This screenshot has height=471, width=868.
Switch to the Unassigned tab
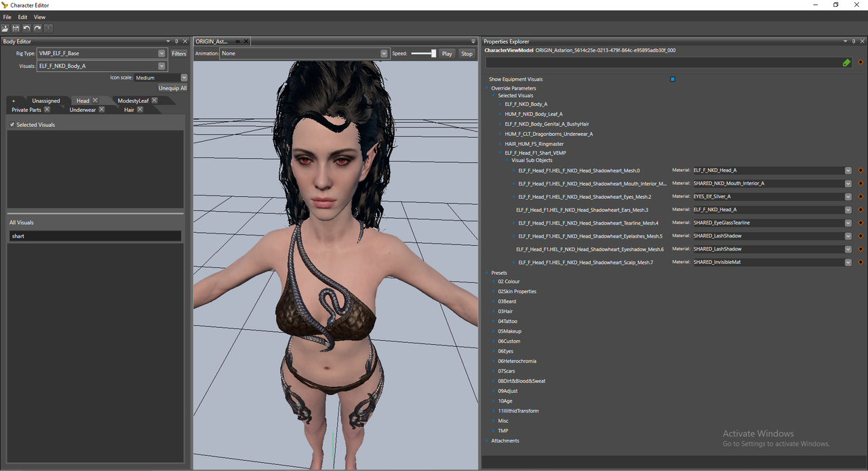(x=46, y=100)
